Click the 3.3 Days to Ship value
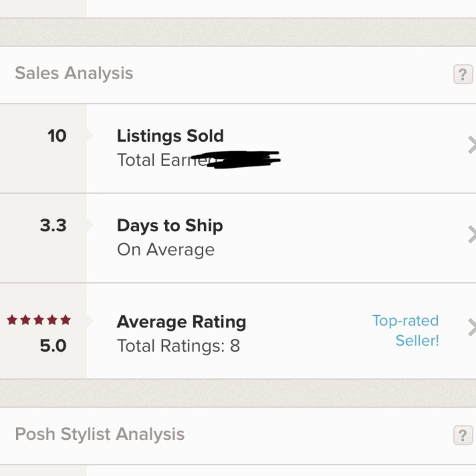Viewport: 476px width, 476px height. click(x=55, y=226)
